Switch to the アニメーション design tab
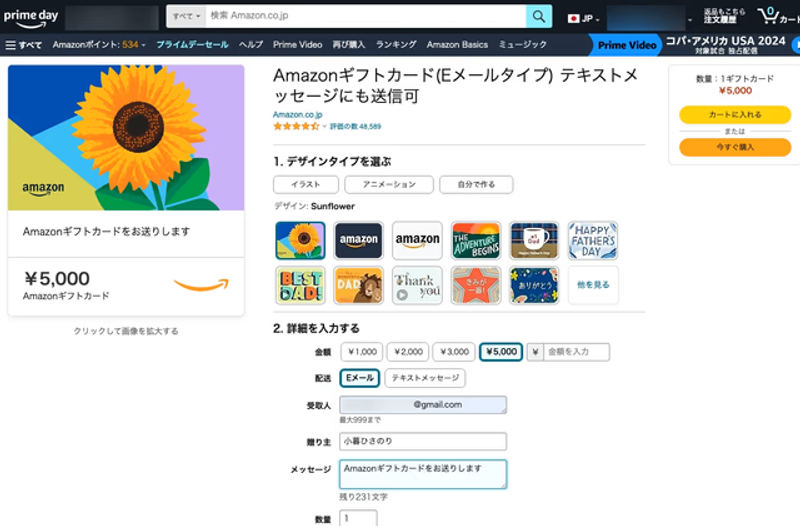Viewport: 800px width, 526px height. 389,184
